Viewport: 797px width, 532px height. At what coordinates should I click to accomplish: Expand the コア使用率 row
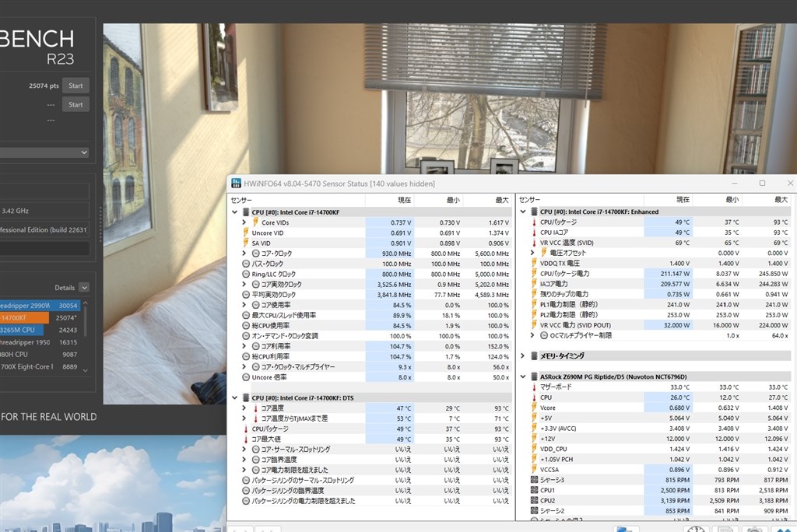244,305
